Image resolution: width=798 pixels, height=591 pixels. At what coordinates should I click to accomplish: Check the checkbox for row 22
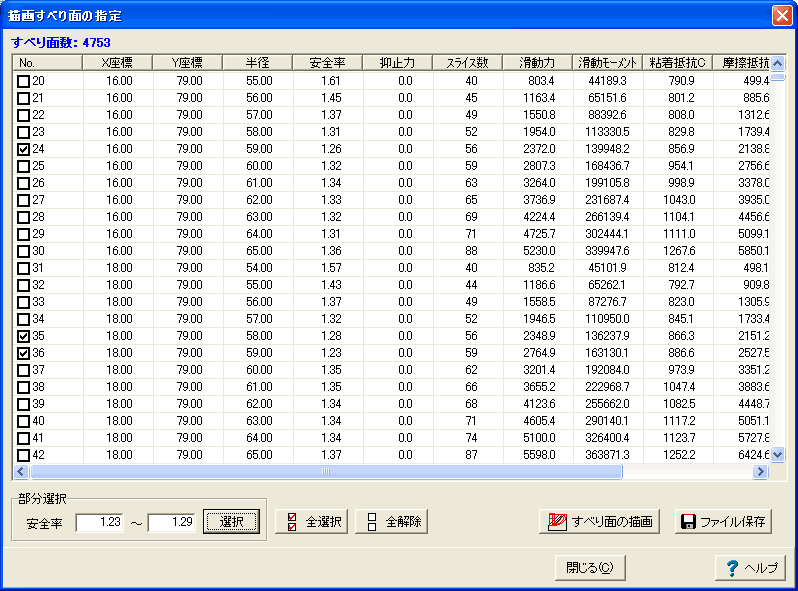tap(23, 115)
